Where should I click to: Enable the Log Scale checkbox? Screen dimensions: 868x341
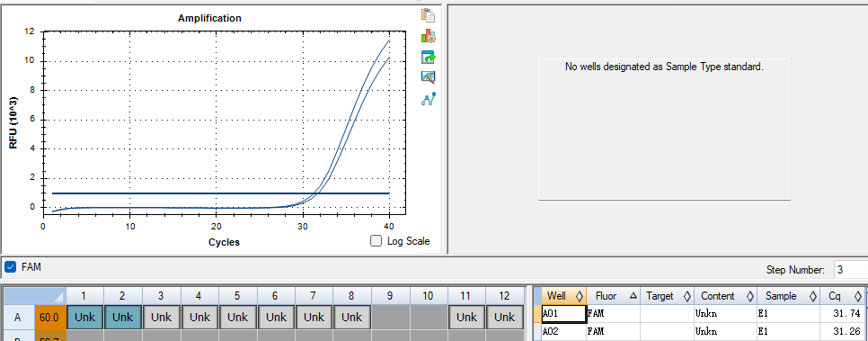click(376, 240)
